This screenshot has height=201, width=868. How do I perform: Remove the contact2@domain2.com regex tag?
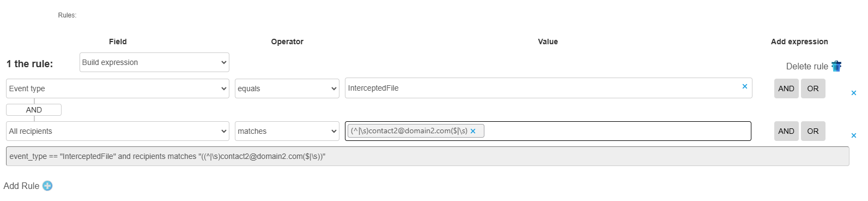[x=473, y=131]
